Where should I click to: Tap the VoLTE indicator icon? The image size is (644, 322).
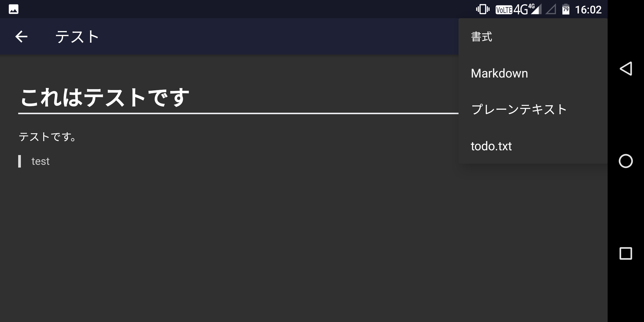coord(504,10)
